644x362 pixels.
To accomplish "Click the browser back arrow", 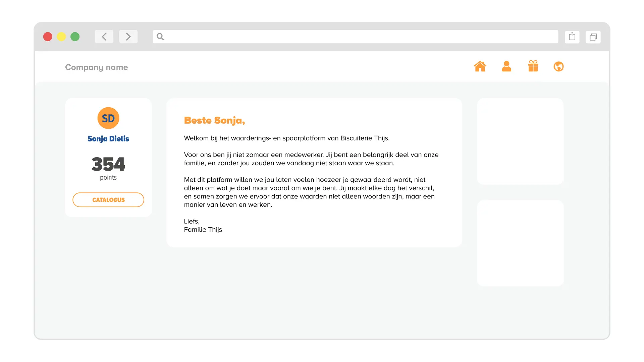I will click(104, 37).
